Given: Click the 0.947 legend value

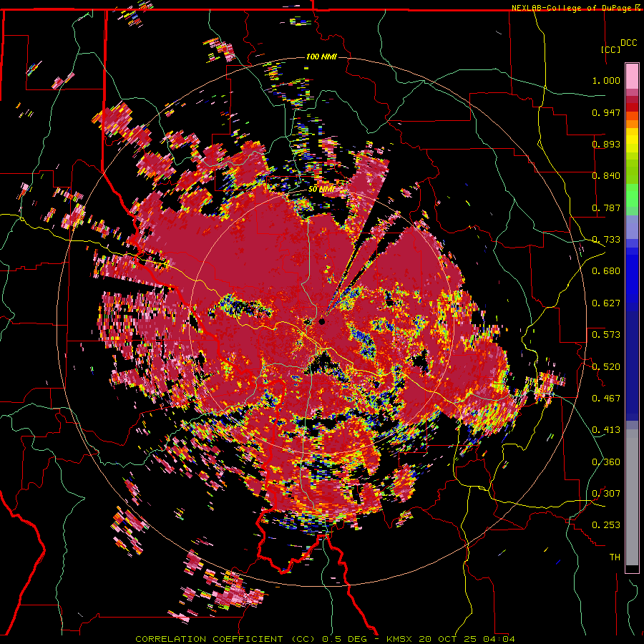Looking at the screenshot, I should click(606, 112).
